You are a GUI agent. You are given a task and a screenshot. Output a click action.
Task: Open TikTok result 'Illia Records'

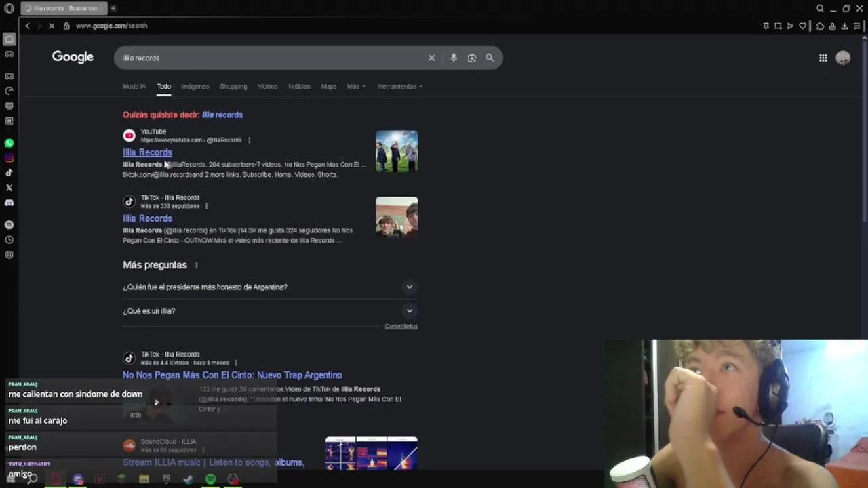147,218
